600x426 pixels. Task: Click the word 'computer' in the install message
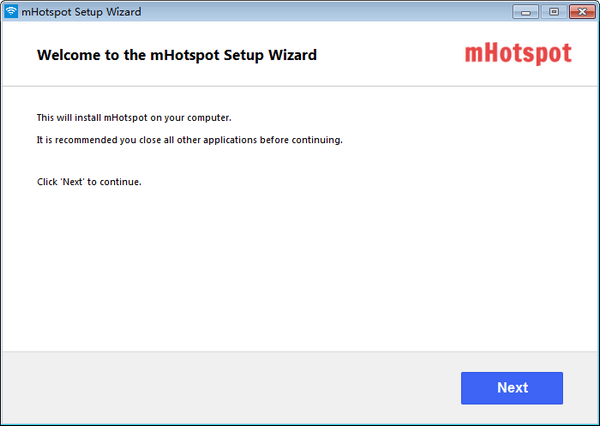pyautogui.click(x=207, y=118)
